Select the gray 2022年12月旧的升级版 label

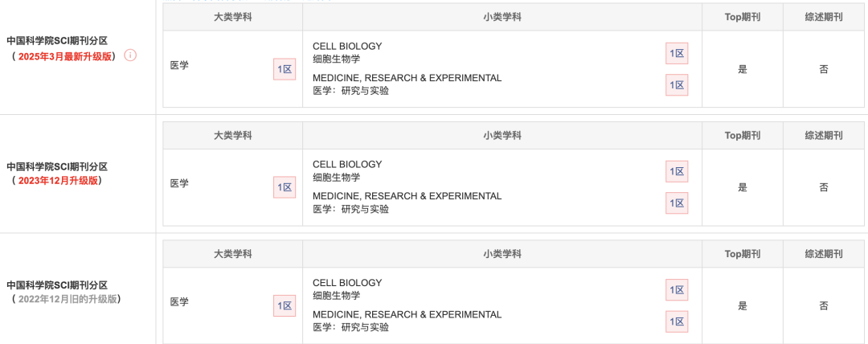(x=67, y=299)
